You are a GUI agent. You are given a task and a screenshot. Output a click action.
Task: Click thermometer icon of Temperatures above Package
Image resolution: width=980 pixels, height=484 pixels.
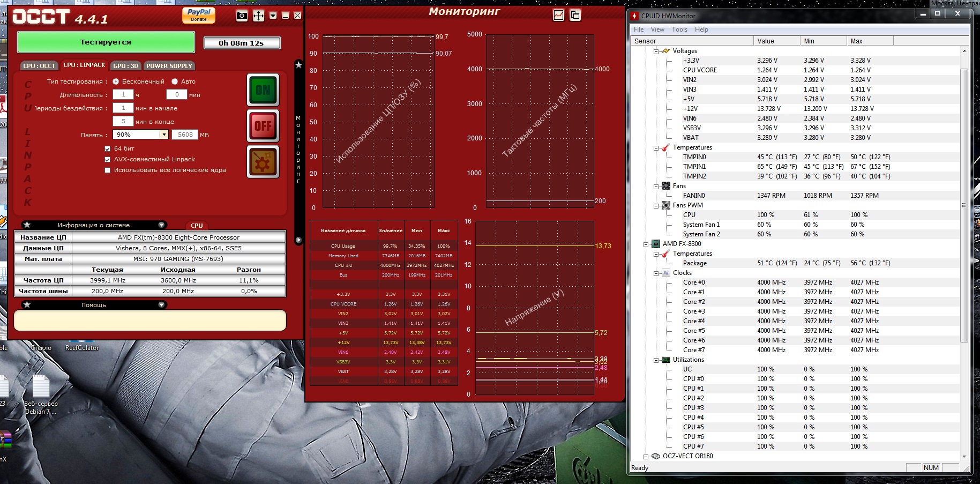click(666, 254)
